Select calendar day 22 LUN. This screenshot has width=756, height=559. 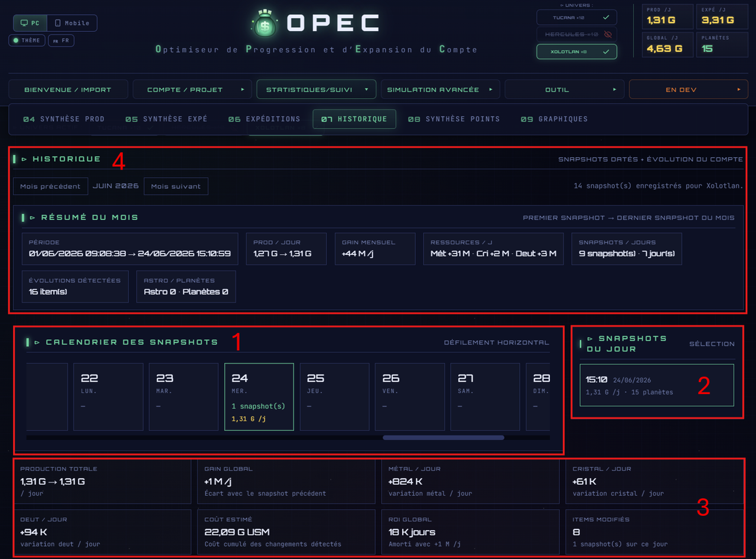pos(108,396)
